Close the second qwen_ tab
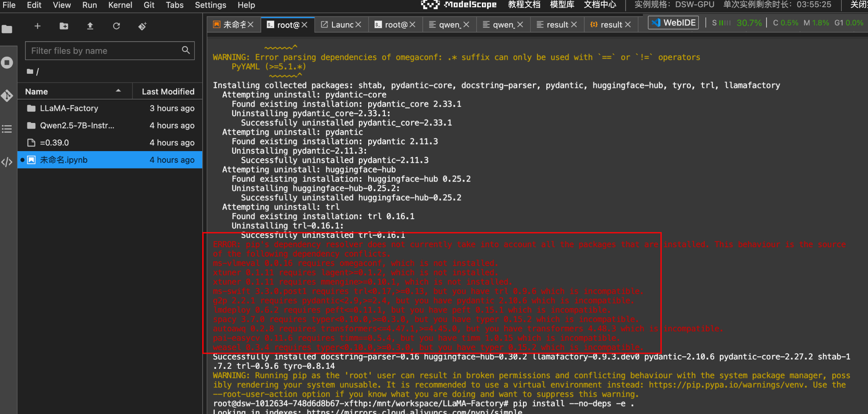 [x=520, y=25]
